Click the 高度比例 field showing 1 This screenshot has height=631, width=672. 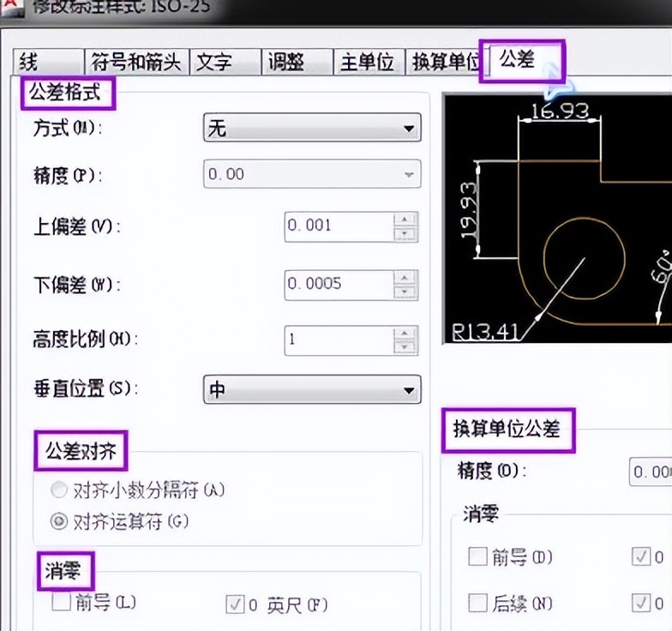339,340
